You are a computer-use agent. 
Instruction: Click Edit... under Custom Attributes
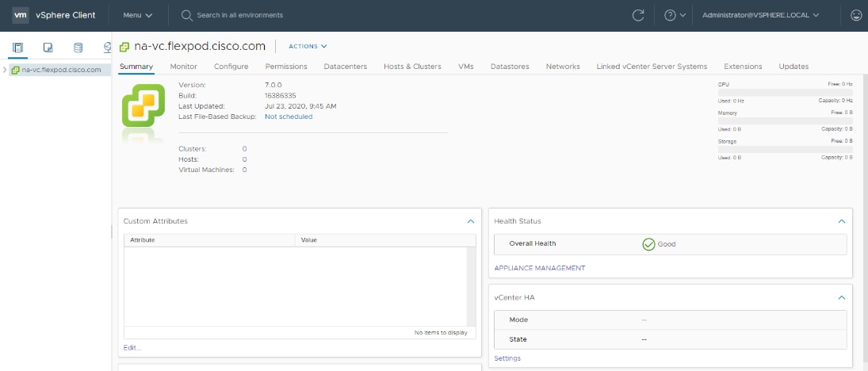coord(132,348)
